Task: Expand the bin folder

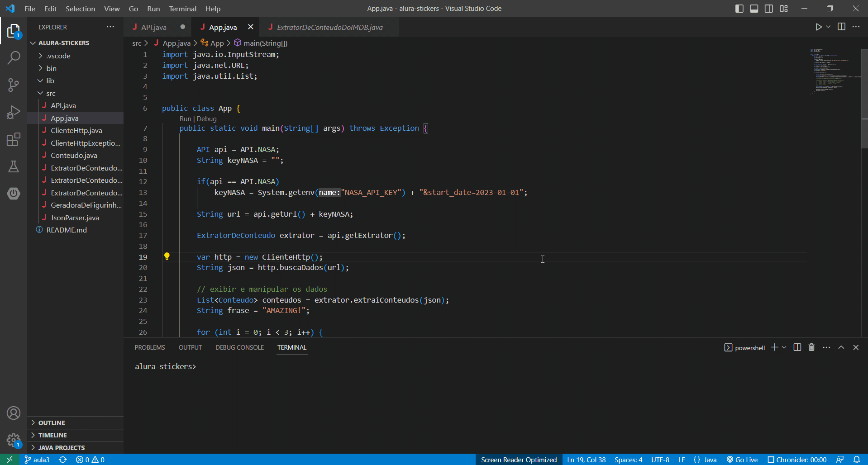Action: point(75,68)
